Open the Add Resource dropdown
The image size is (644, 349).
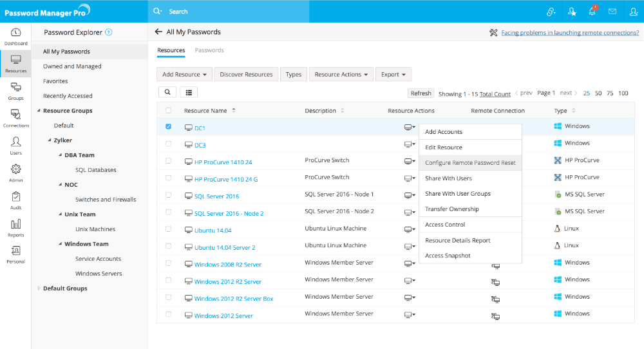(x=184, y=75)
